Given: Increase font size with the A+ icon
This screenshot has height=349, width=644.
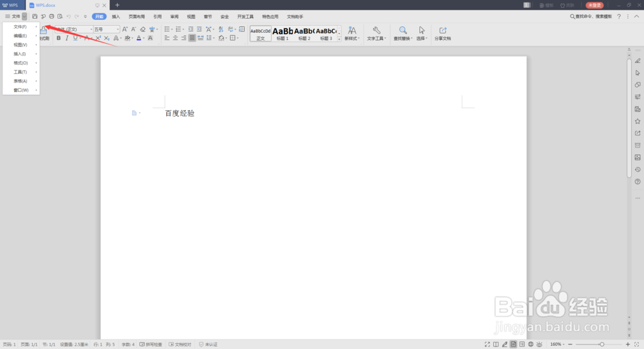Looking at the screenshot, I should (x=125, y=29).
